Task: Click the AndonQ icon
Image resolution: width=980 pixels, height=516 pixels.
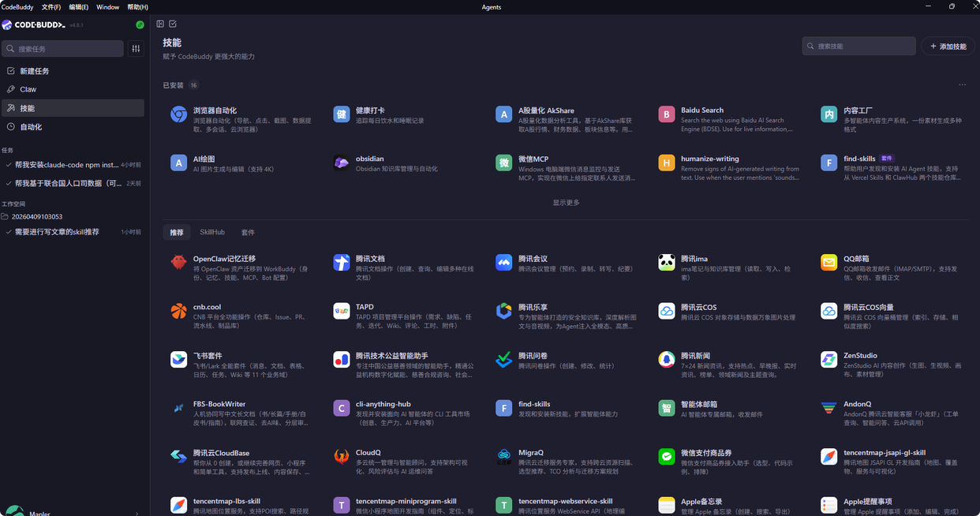Action: 829,408
